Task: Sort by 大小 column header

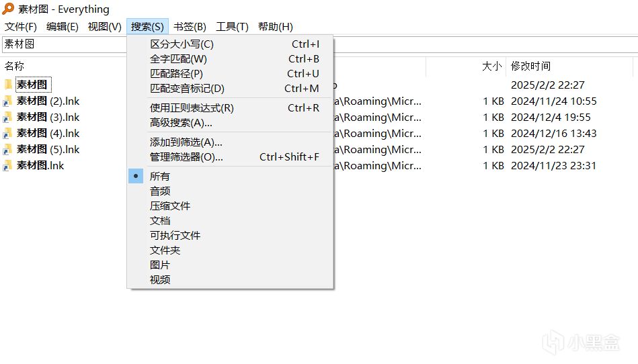Action: pos(492,66)
